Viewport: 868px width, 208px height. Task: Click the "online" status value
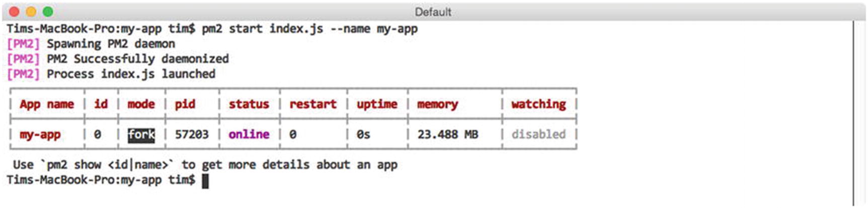tap(249, 135)
